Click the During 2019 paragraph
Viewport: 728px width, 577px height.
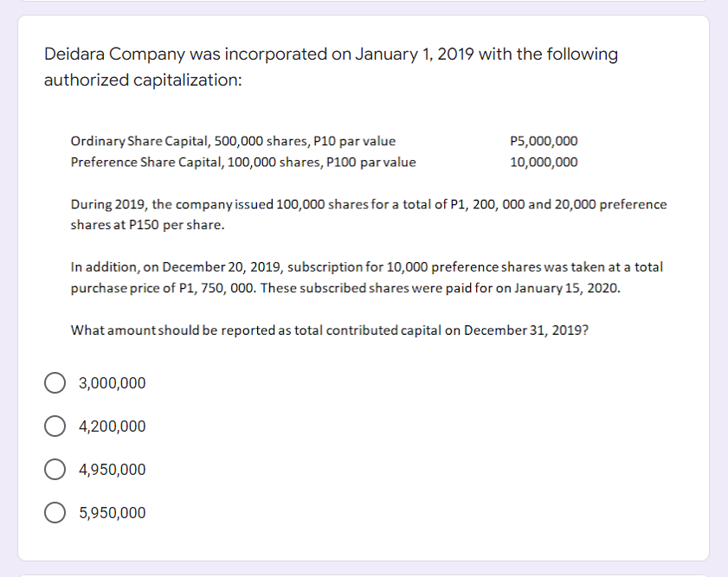pos(368,214)
